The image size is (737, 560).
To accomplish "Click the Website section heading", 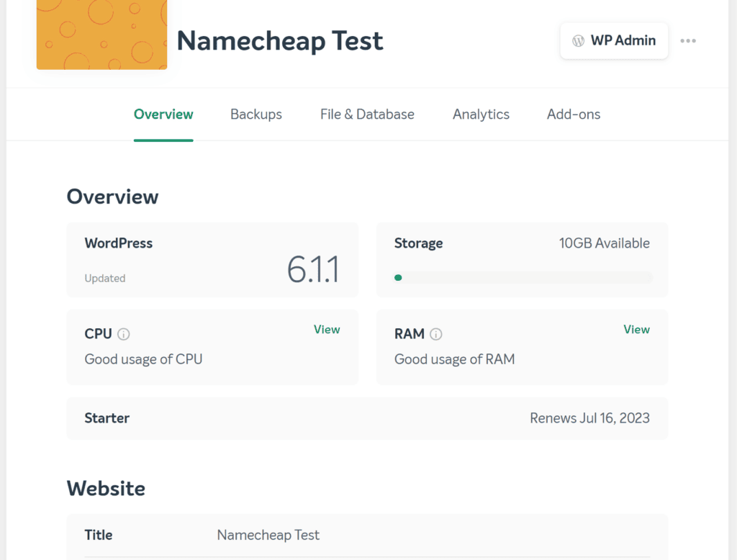I will (x=107, y=489).
